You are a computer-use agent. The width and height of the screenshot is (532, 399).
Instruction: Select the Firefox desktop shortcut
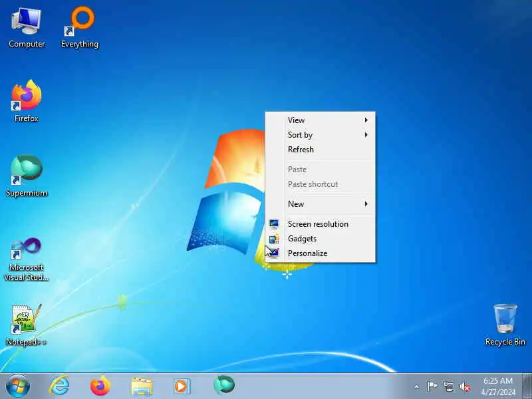[x=27, y=101]
